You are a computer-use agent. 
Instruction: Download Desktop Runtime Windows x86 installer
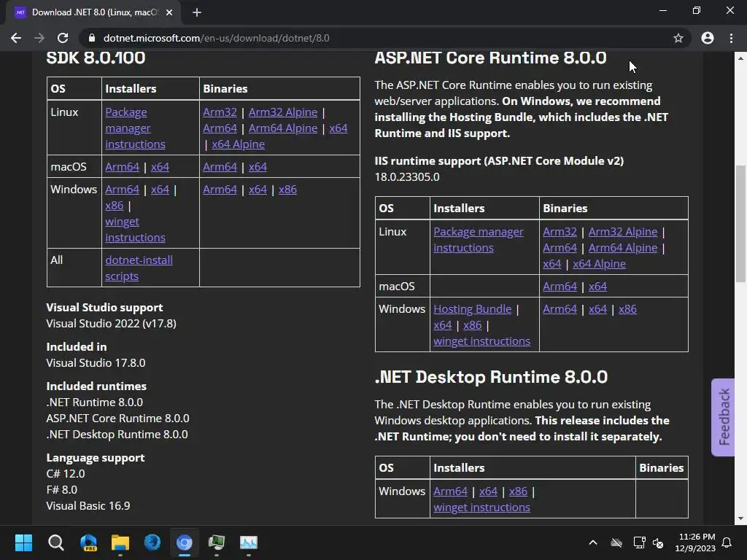(518, 491)
